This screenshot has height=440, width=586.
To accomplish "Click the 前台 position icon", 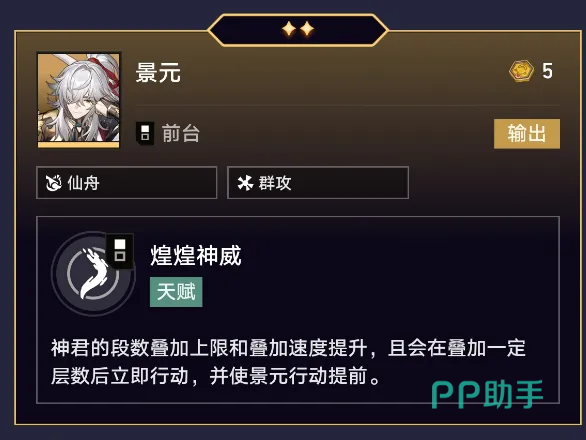I will coord(145,133).
